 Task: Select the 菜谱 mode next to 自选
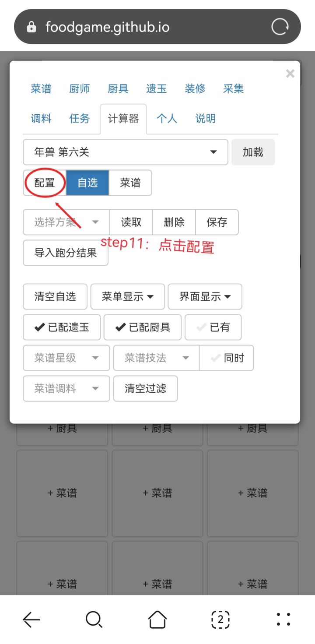tap(130, 183)
